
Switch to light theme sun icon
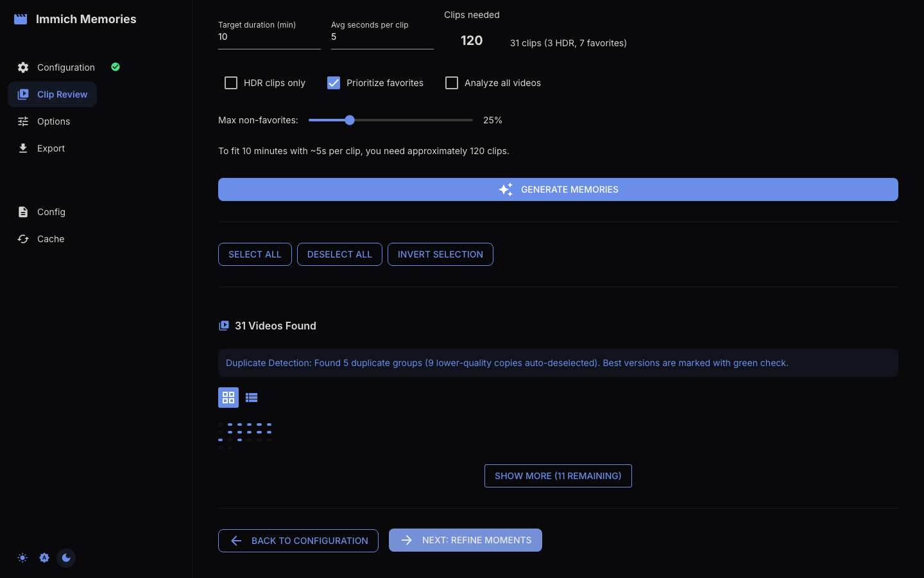pos(22,558)
